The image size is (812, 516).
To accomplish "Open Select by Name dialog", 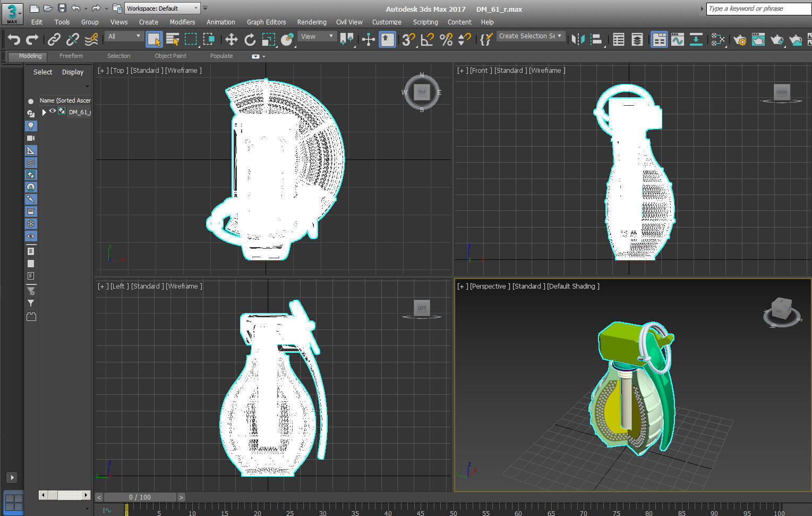I will coord(173,39).
